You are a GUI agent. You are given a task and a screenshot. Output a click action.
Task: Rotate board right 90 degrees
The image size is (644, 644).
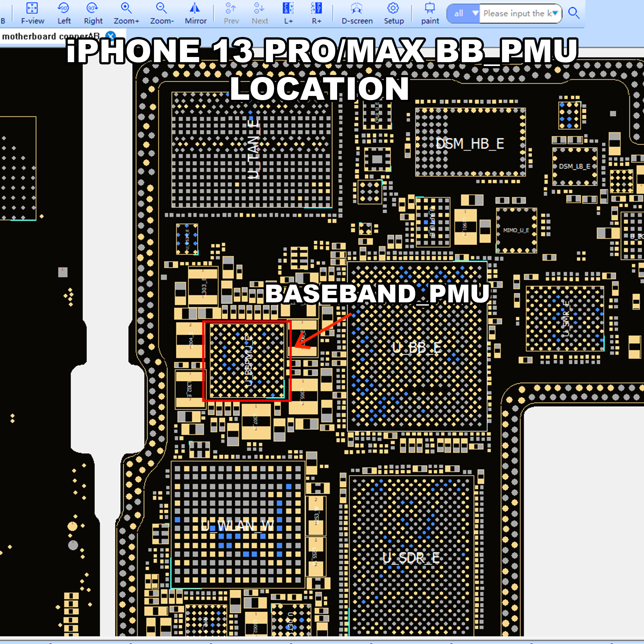click(92, 8)
